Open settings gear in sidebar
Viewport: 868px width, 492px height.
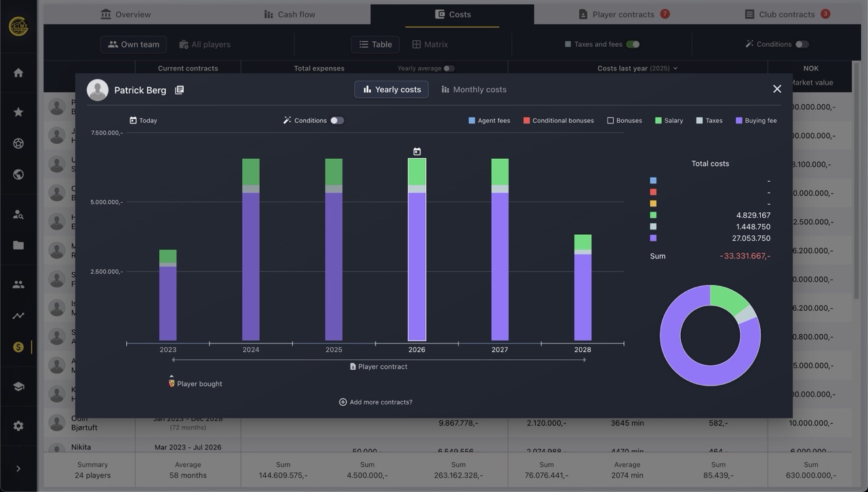18,426
